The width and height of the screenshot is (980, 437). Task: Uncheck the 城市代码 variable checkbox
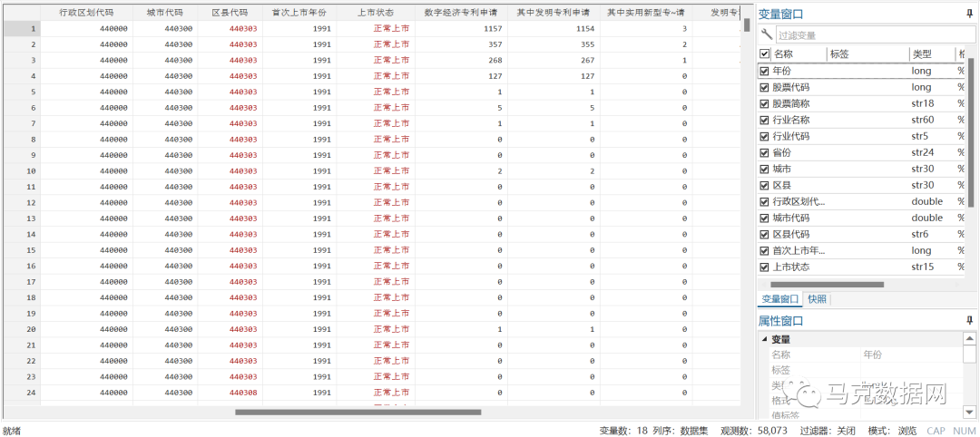[764, 218]
